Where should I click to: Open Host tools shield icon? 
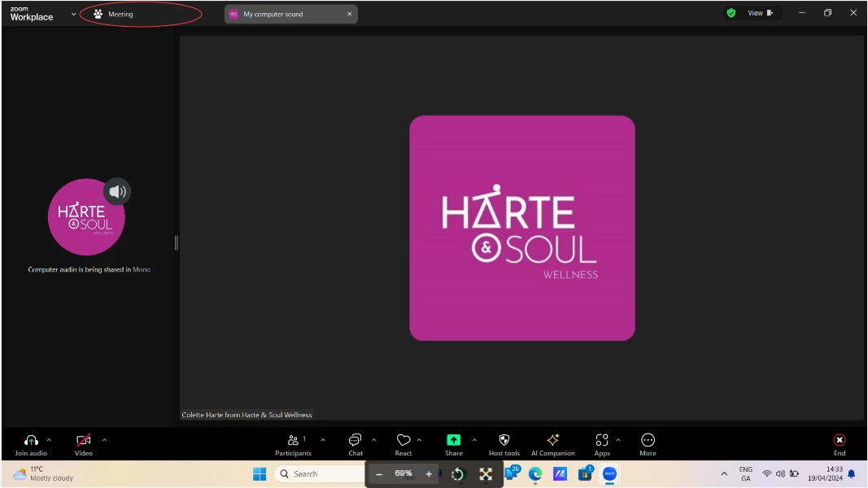pyautogui.click(x=504, y=440)
